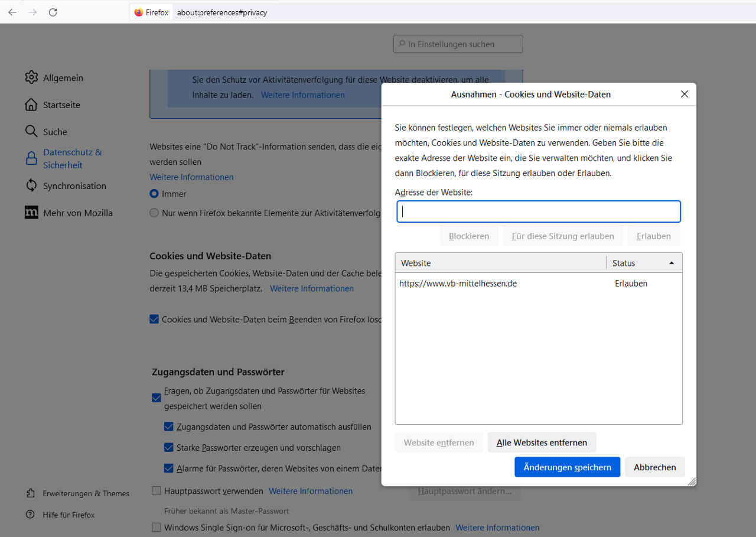756x537 pixels.
Task: Click the Allgemein gear icon
Action: 31,77
